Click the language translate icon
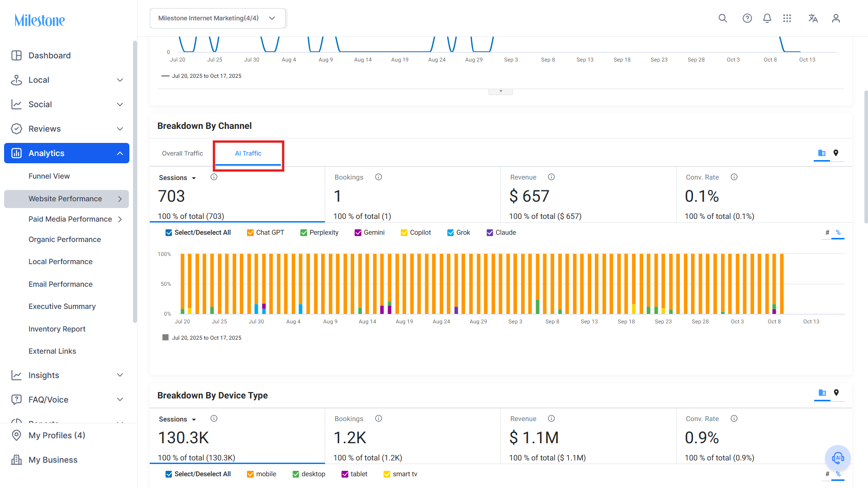This screenshot has width=868, height=488. pos(813,18)
